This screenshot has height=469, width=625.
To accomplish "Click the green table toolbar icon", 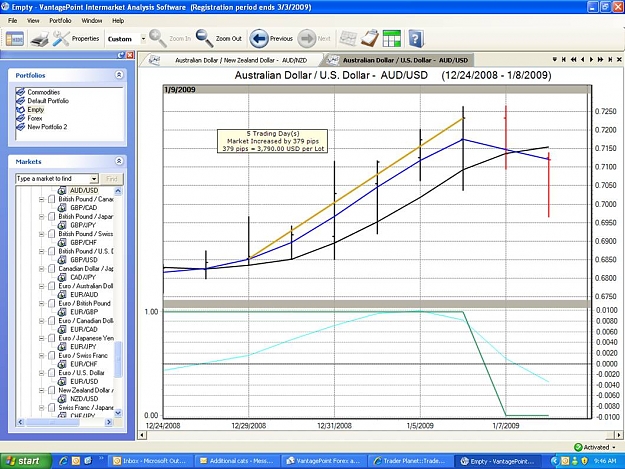I will coord(391,39).
